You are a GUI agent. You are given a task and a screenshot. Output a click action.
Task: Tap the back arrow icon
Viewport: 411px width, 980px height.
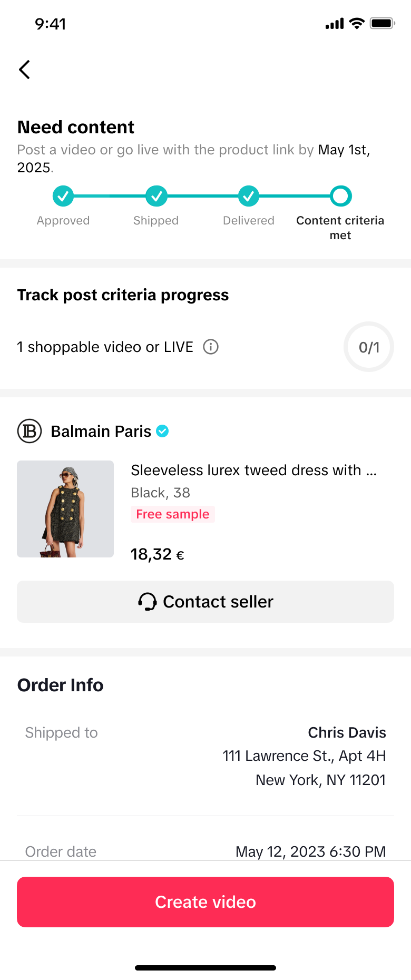[x=24, y=70]
